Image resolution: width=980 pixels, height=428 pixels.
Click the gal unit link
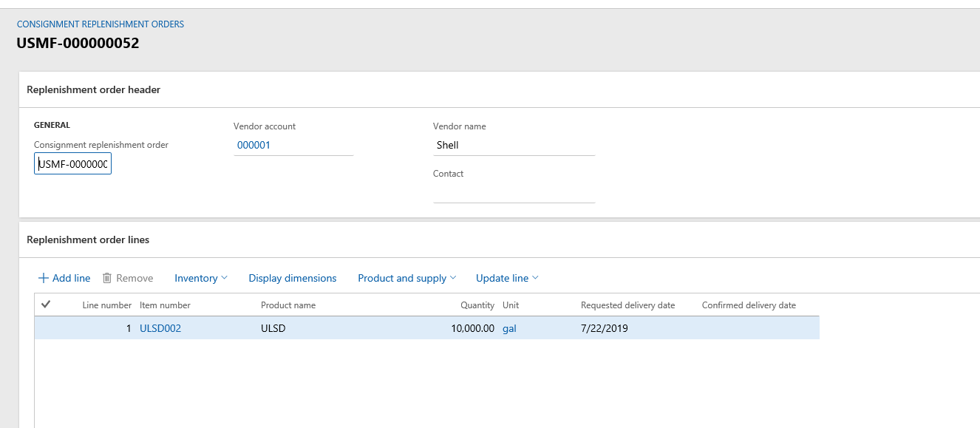coord(509,328)
